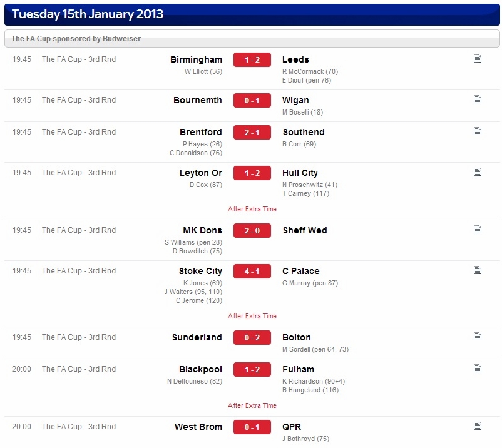The width and height of the screenshot is (502, 448).
Task: Select the West Brom team name
Action: click(x=198, y=427)
